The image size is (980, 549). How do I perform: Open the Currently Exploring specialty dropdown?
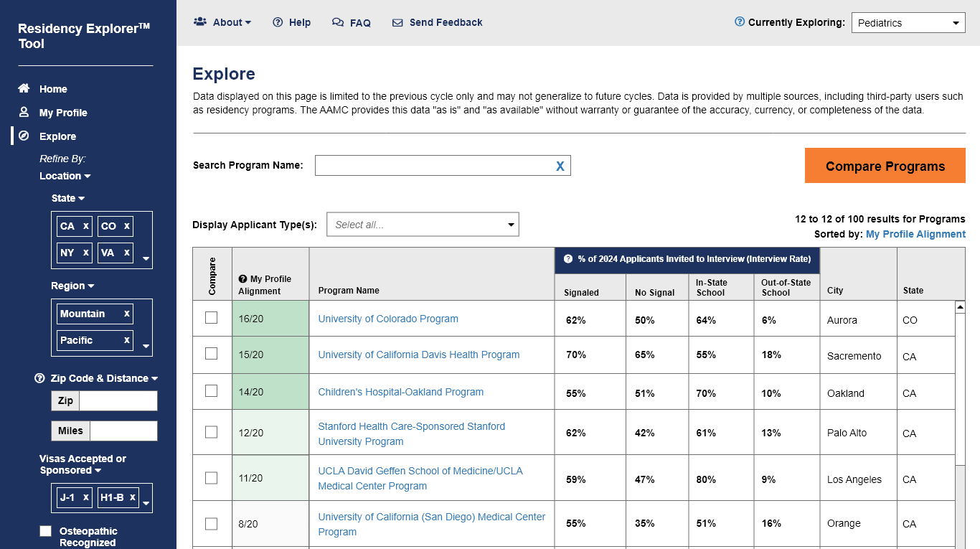coord(908,23)
